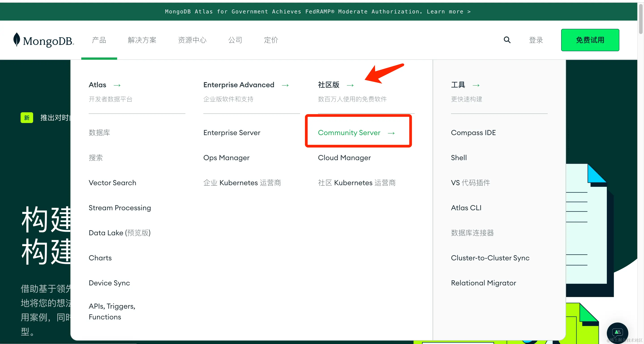The width and height of the screenshot is (644, 344).
Task: Click 企业版软件和支持 subtitle text
Action: click(x=228, y=99)
